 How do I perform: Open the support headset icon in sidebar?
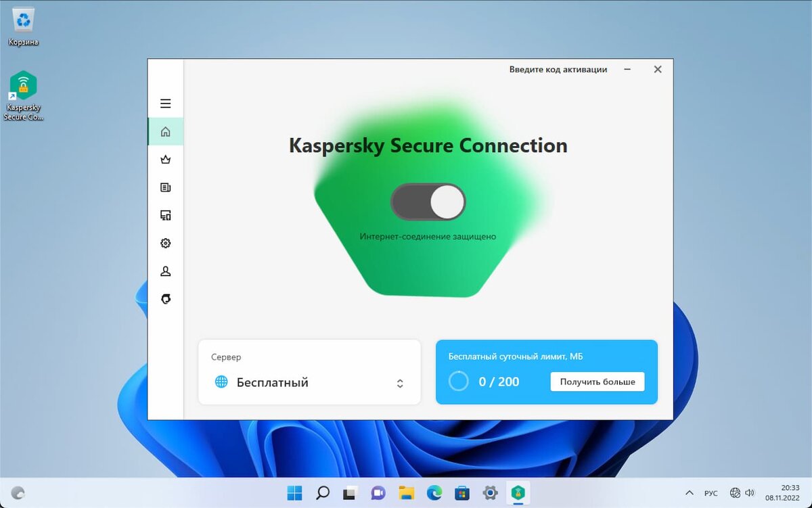click(x=165, y=299)
